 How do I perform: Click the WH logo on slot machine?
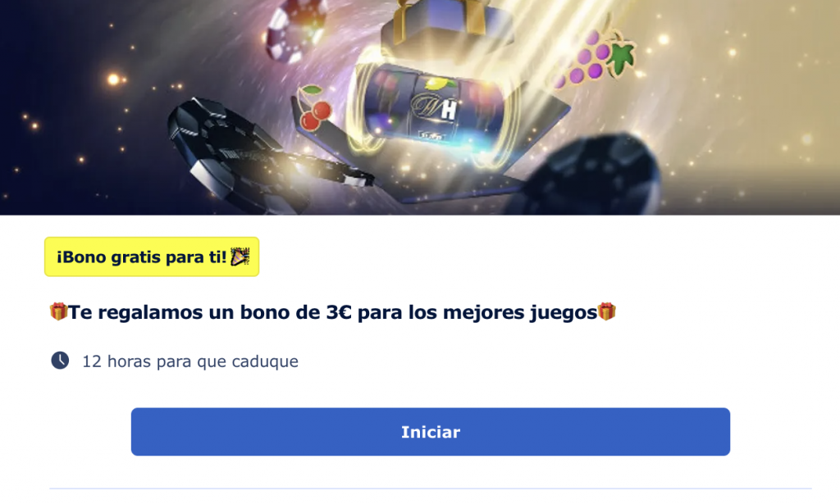tap(434, 107)
